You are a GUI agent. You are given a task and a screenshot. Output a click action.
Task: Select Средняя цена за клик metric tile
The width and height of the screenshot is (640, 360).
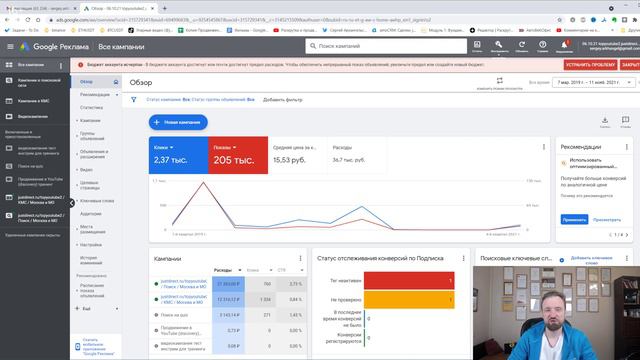coord(298,155)
